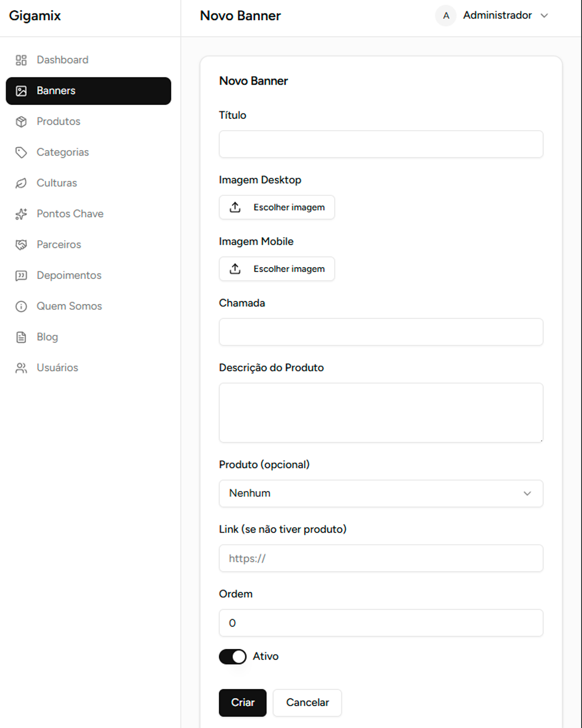Click the user avatar with letter A

tap(446, 15)
